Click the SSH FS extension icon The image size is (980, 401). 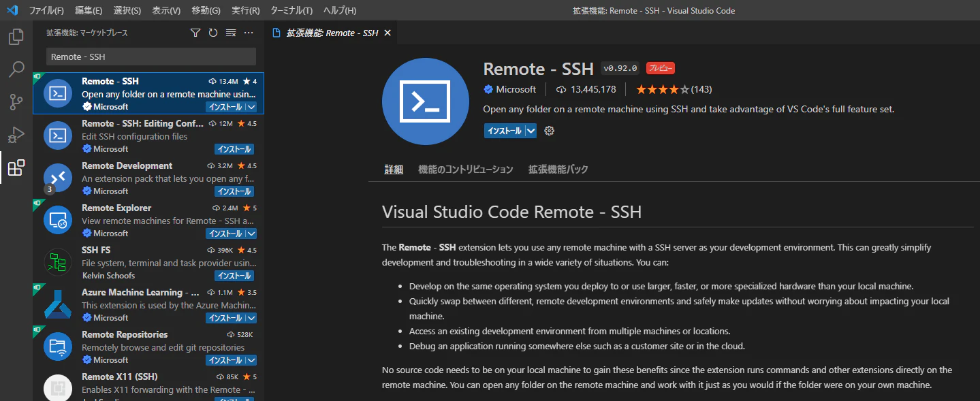pyautogui.click(x=58, y=262)
